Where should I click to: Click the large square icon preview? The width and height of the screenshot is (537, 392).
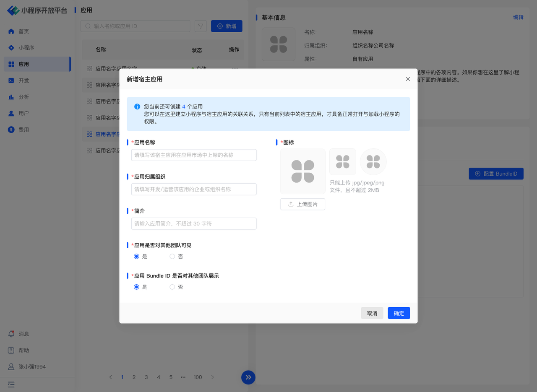[x=302, y=171]
